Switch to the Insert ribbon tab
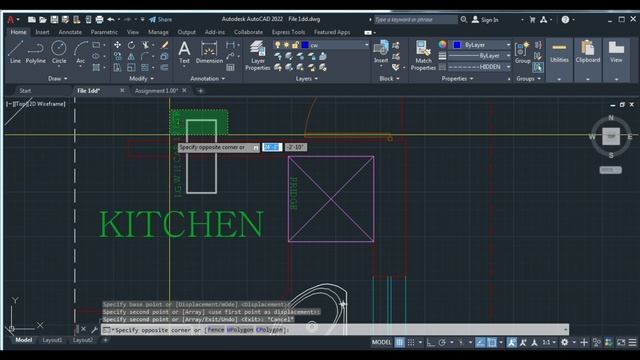This screenshot has width=640, height=360. [42, 32]
